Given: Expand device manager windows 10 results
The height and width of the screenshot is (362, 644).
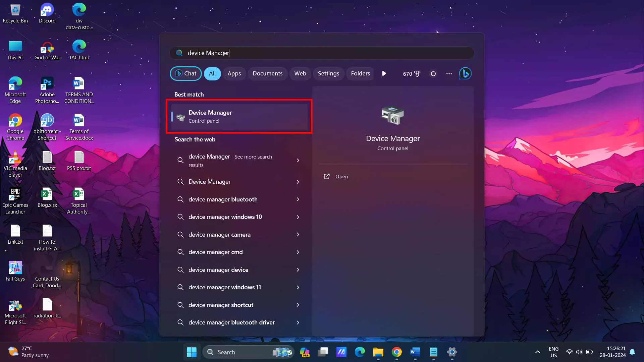Looking at the screenshot, I should click(x=298, y=217).
